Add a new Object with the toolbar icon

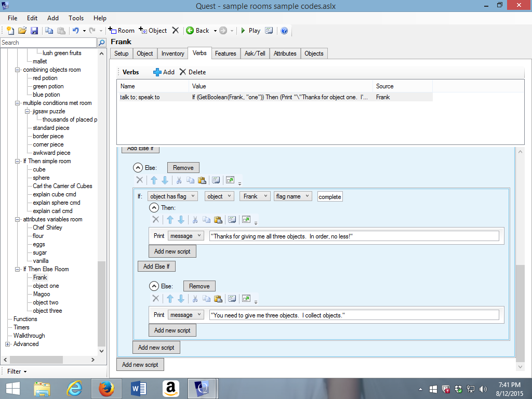(153, 31)
